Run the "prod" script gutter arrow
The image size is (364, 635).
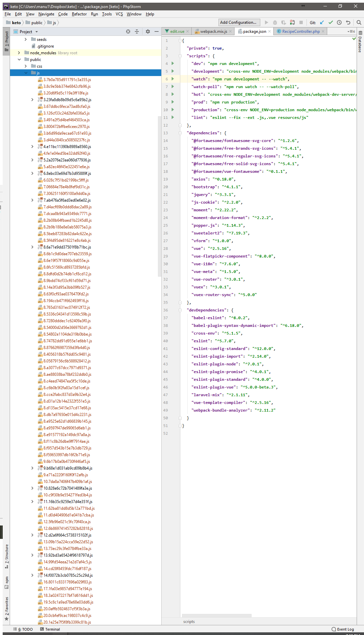173,102
